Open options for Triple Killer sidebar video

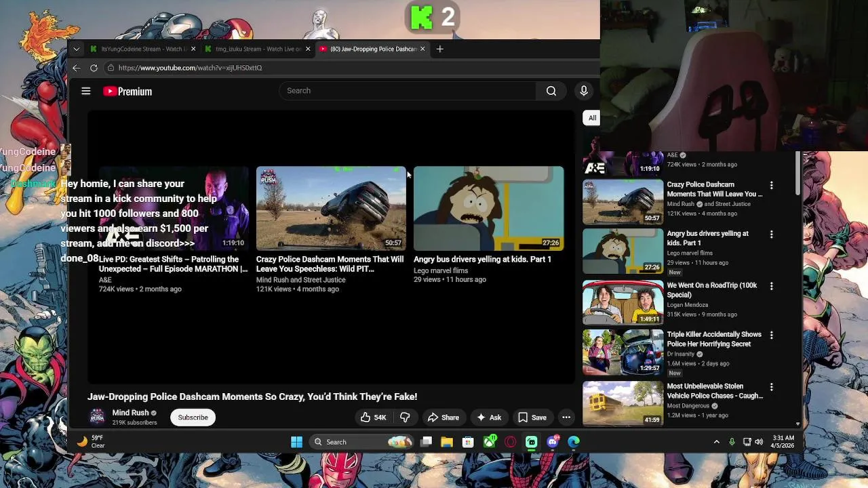[771, 335]
